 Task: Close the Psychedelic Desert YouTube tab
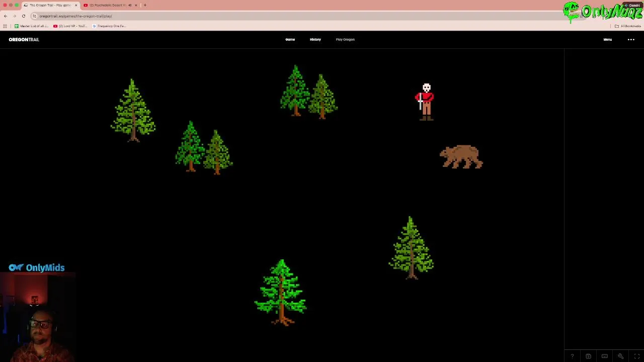point(136,5)
